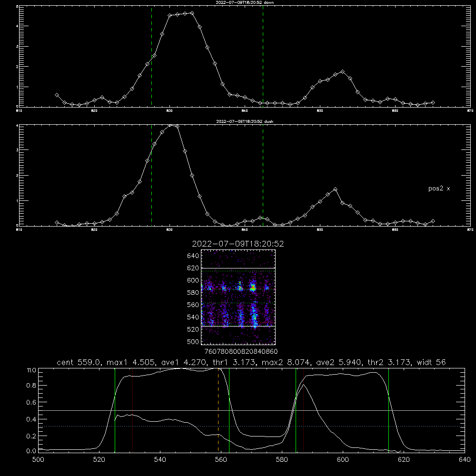Click the lower white horizontal line in heatmap
The width and height of the screenshot is (476, 476).
[x=238, y=327]
